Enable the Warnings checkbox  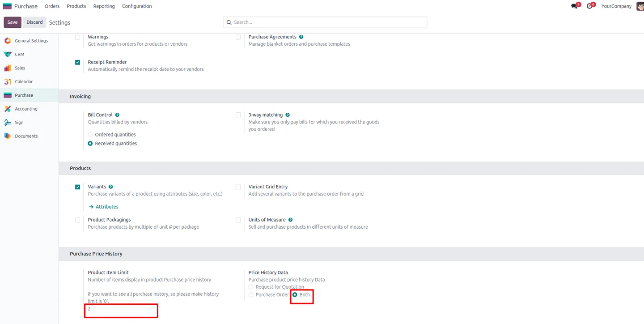(78, 37)
